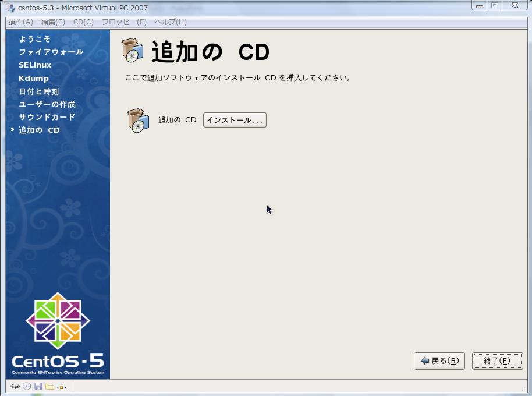Viewport: 532px width, 396px height.
Task: Go back with the 戻る(B) button
Action: click(439, 361)
